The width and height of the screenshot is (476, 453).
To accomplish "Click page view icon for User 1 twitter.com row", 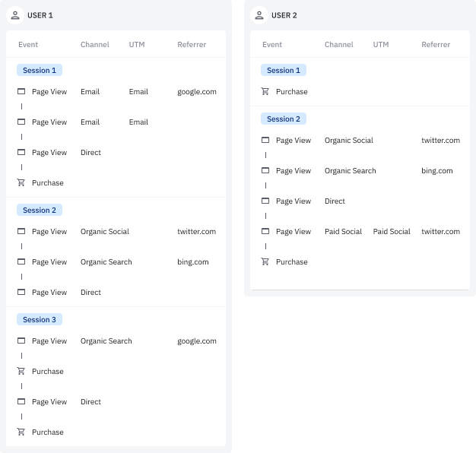I will 21,232.
